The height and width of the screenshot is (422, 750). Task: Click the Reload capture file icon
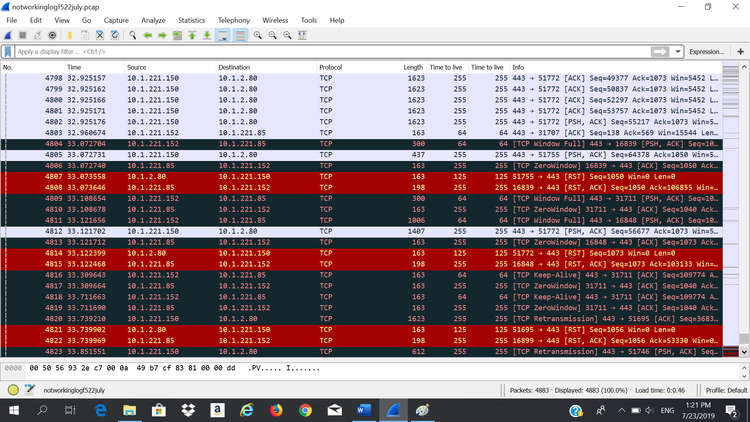point(114,35)
